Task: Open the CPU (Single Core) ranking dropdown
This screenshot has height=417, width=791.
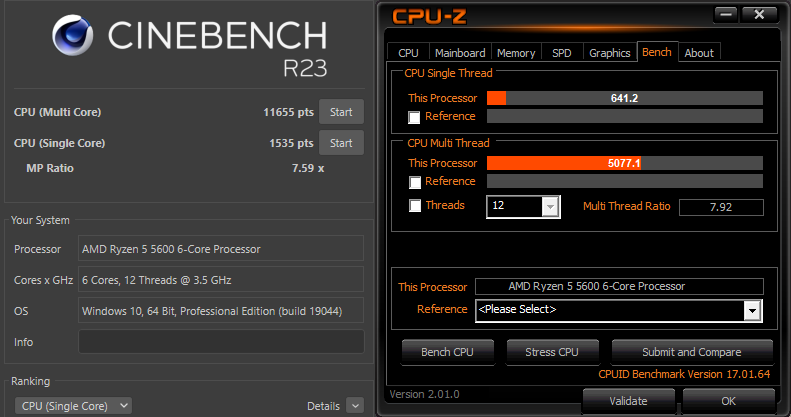Action: click(74, 405)
